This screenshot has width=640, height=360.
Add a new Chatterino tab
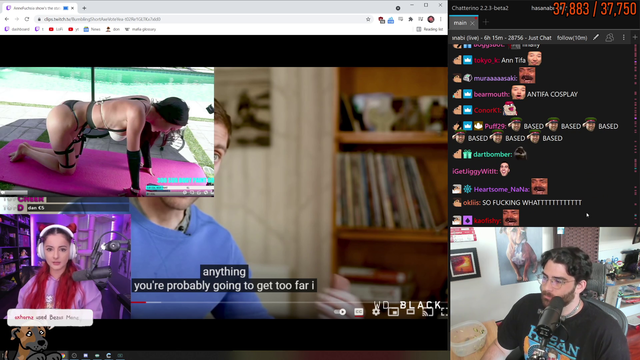[486, 22]
